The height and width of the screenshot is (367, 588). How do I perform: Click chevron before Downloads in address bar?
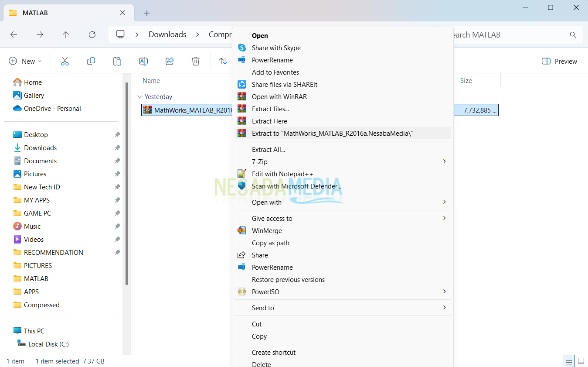pos(137,34)
